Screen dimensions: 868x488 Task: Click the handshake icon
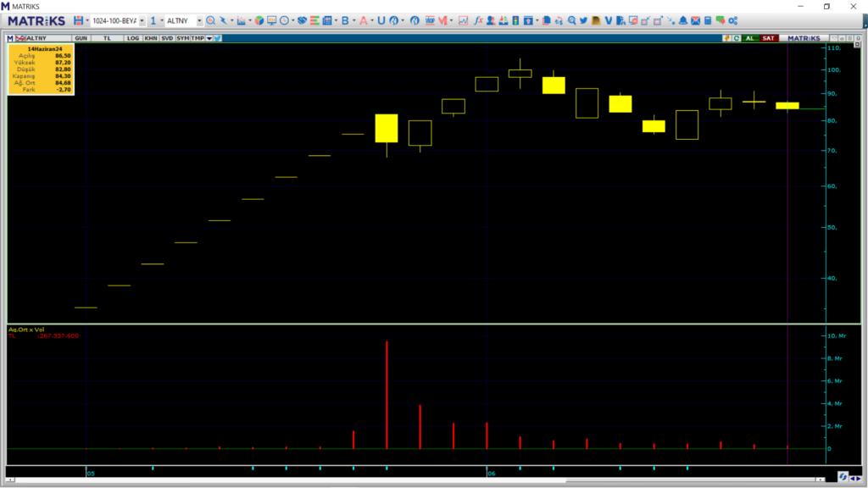click(x=302, y=20)
